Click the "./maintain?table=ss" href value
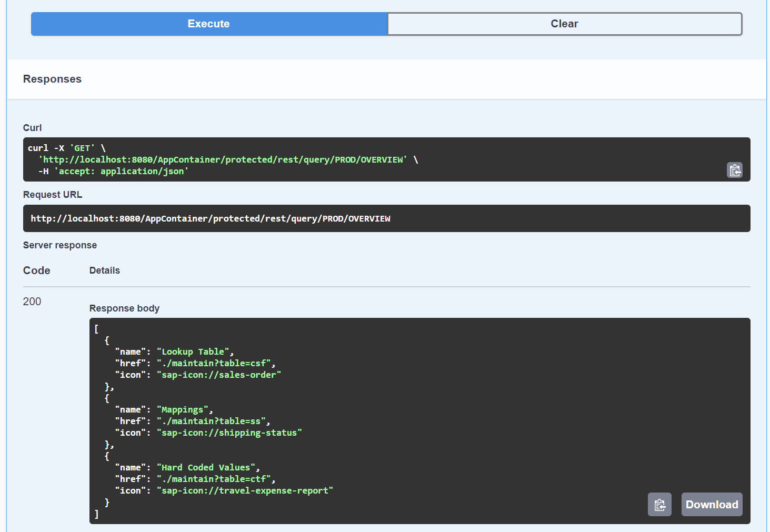This screenshot has width=770, height=532. click(211, 421)
